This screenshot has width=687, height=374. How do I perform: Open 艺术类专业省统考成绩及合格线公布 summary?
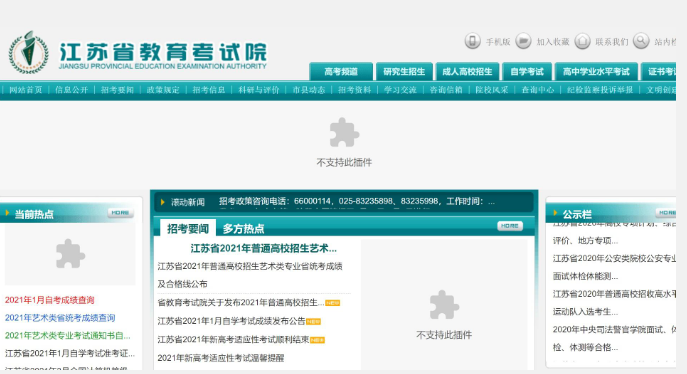pos(250,275)
